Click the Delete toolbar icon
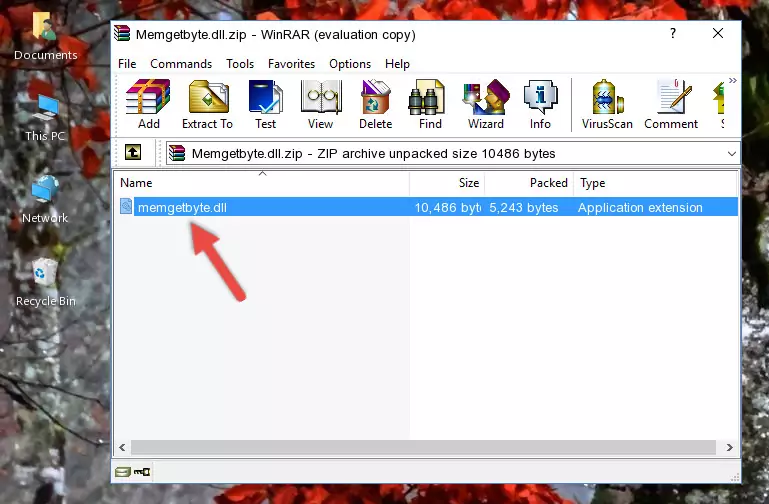This screenshot has width=769, height=504. [375, 104]
